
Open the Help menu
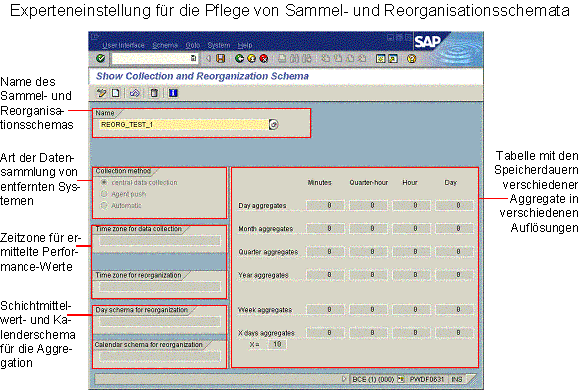(245, 45)
